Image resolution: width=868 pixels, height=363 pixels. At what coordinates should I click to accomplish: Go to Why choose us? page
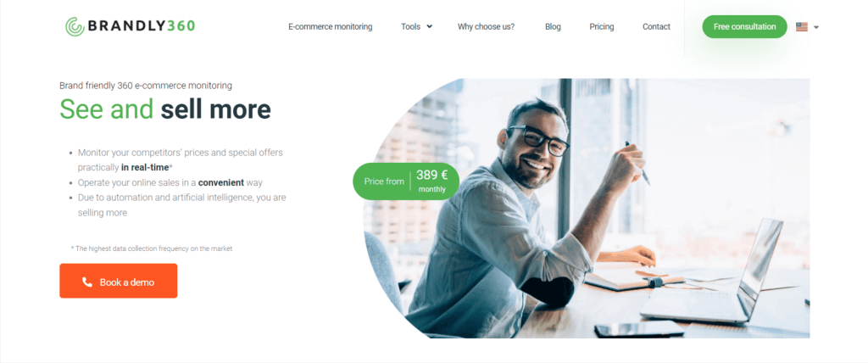click(x=486, y=26)
